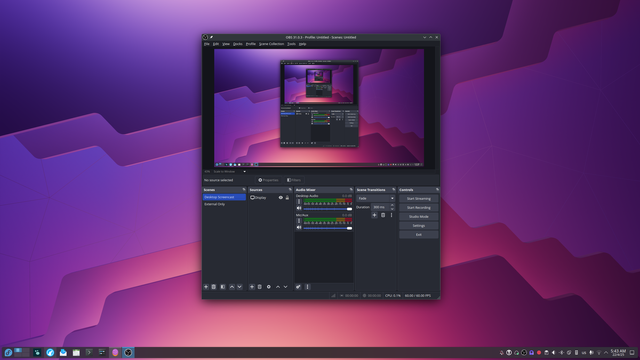Open source properties gear icon
The width and height of the screenshot is (640, 360).
pos(269,287)
